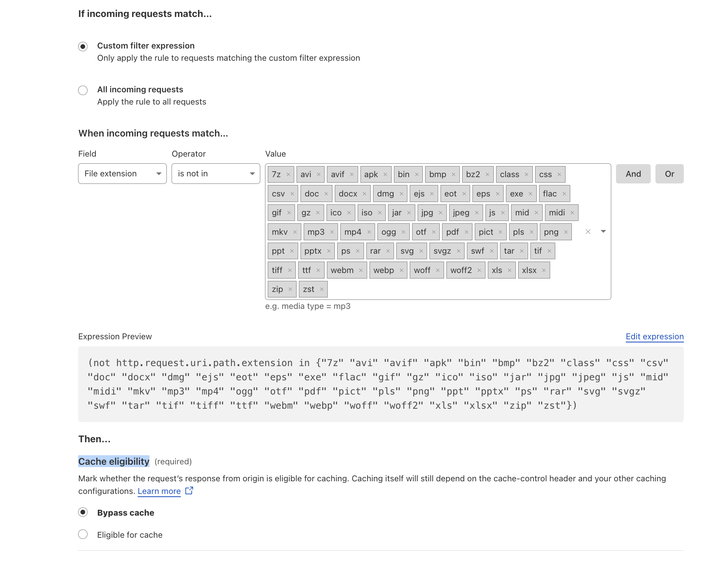Click the external link icon next to Learn more
Image resolution: width=728 pixels, height=561 pixels.
click(189, 490)
